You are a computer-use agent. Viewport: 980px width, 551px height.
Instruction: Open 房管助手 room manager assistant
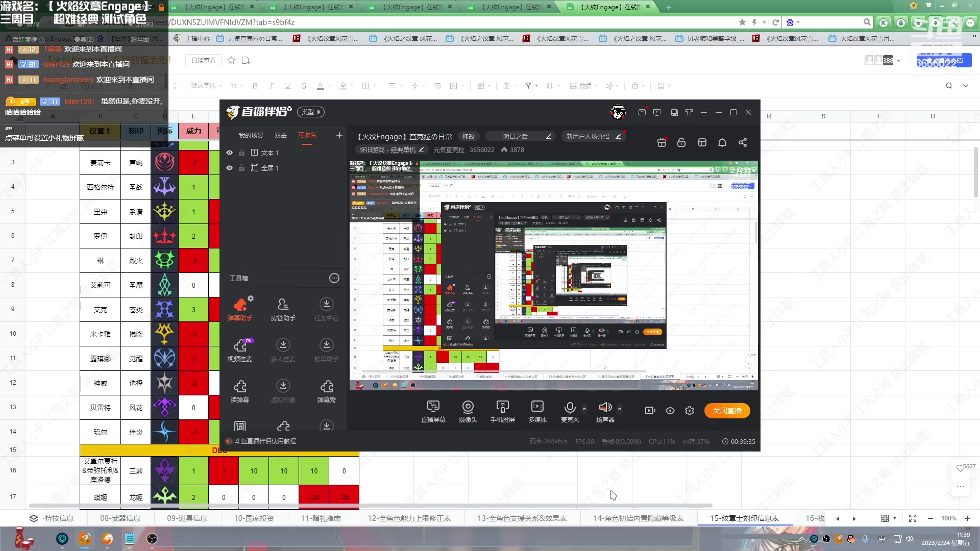(283, 309)
